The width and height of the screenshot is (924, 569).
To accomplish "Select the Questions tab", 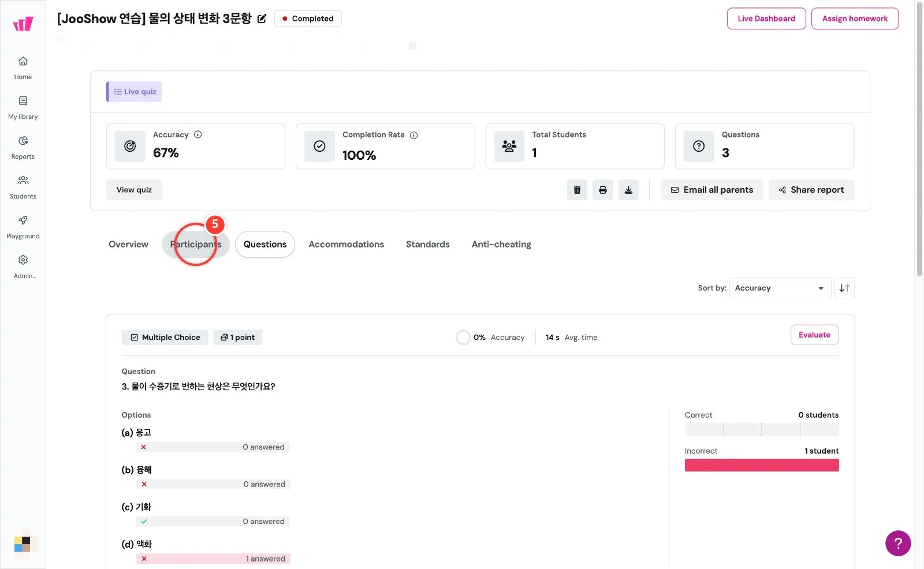I will 265,244.
